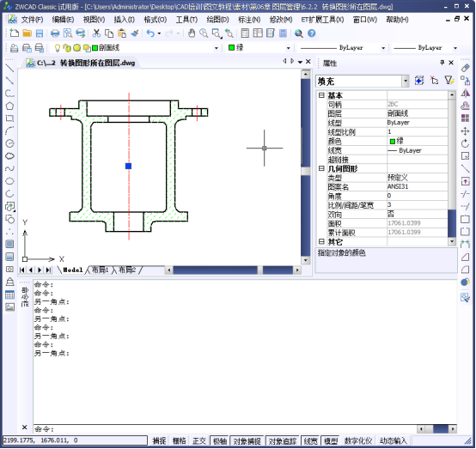Activate the Pan hand tool
476x449 pixels.
pyautogui.click(x=192, y=33)
